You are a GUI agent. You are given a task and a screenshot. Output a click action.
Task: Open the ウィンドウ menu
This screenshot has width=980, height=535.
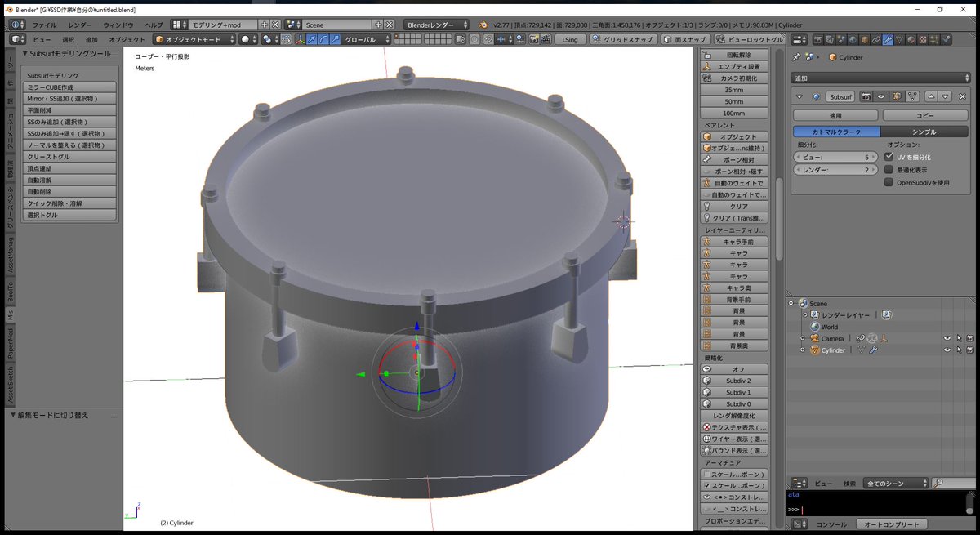[x=118, y=25]
